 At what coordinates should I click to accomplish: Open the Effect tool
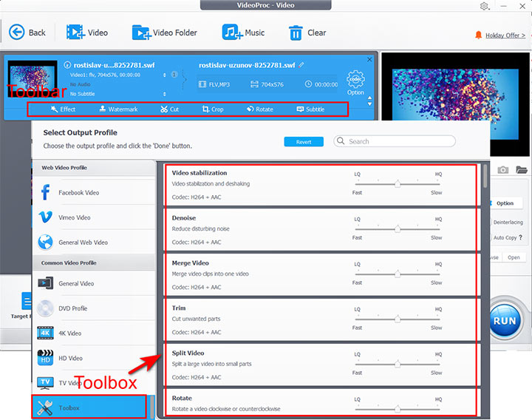pyautogui.click(x=63, y=109)
